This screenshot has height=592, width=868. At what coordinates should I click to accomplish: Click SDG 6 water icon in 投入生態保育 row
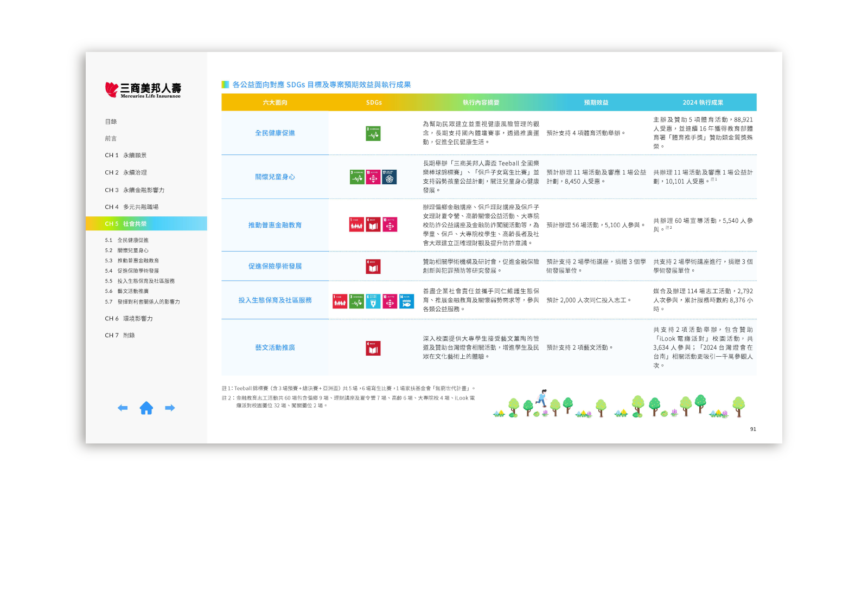(373, 301)
